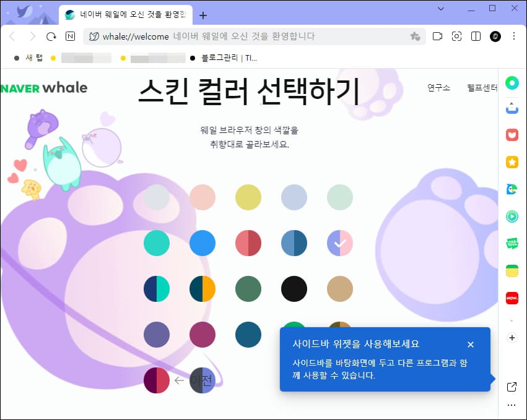
Task: Launch the screen capture tool in the toolbar
Action: pos(456,36)
